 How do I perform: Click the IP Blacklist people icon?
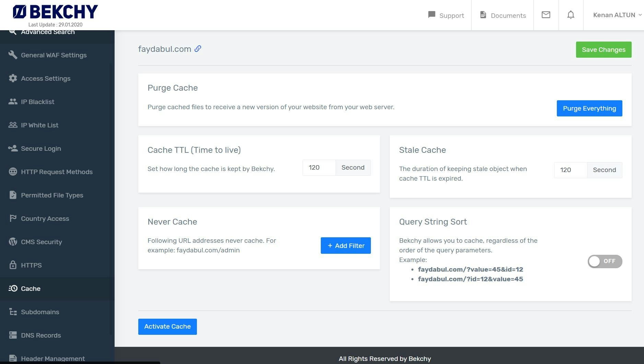[x=13, y=102]
